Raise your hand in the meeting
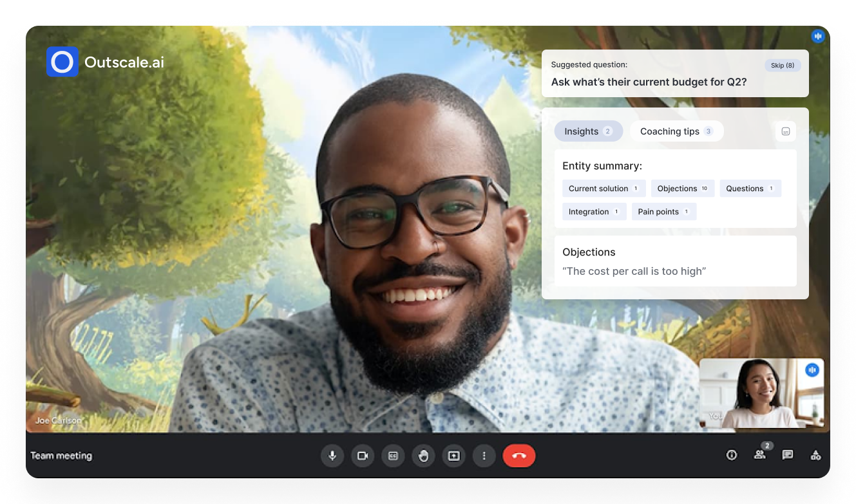The height and width of the screenshot is (504, 856). [423, 456]
